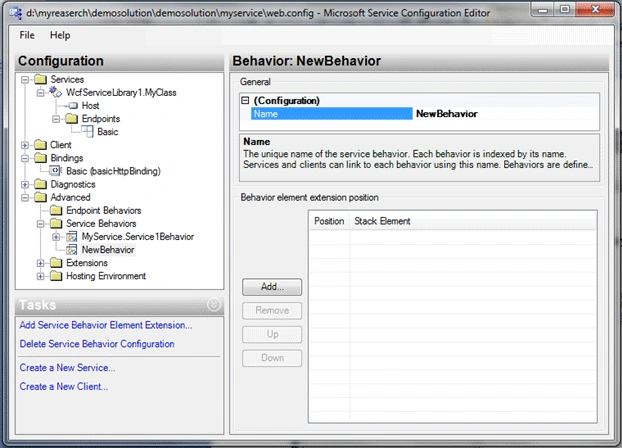Click the Advanced folder icon

40,197
